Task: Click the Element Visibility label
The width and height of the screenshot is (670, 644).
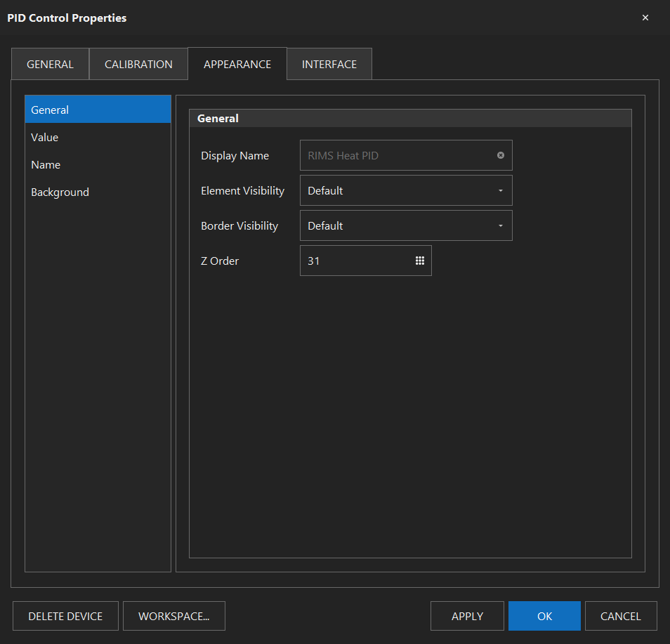Action: [x=243, y=190]
